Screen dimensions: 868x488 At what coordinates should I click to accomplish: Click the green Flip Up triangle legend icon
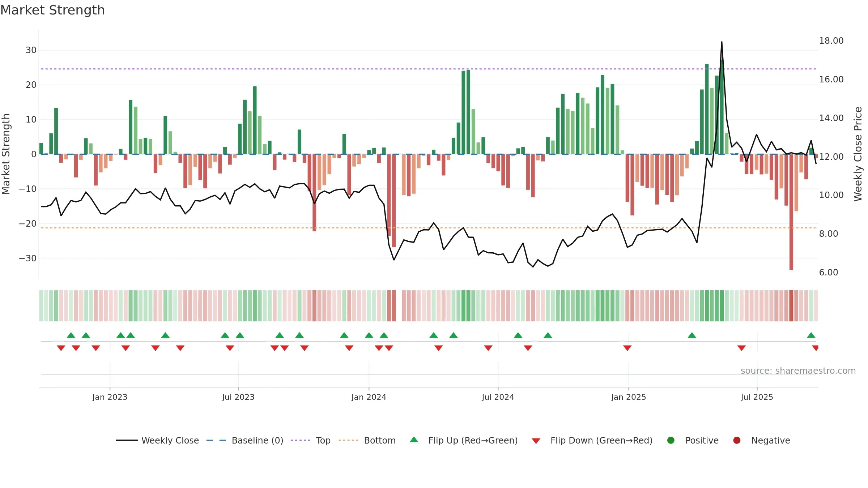[414, 440]
